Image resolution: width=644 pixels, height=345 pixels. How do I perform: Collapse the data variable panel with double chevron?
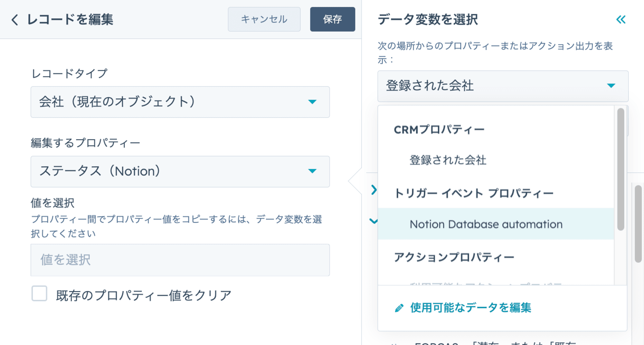click(621, 20)
